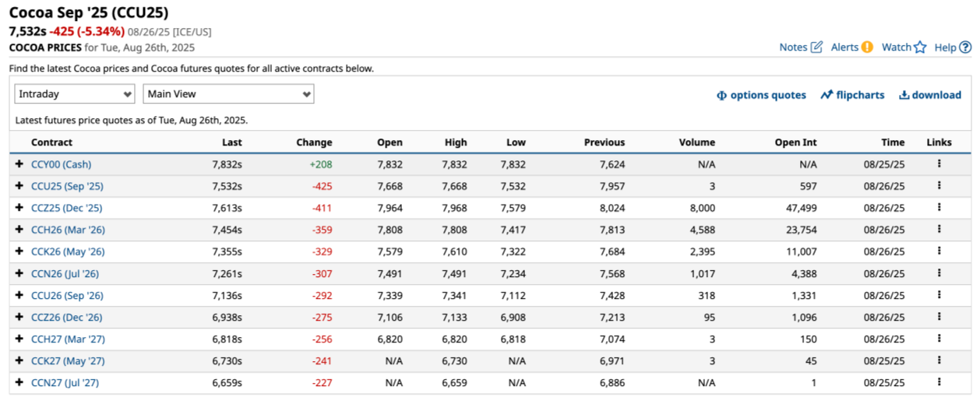Open the Notes edit icon
Screen dimensions: 980x404
click(x=816, y=47)
